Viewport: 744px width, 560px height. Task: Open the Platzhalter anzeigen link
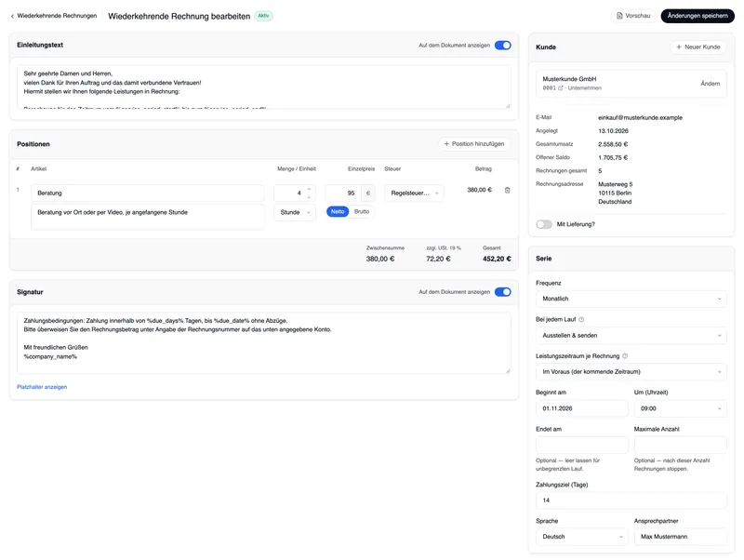click(x=42, y=387)
